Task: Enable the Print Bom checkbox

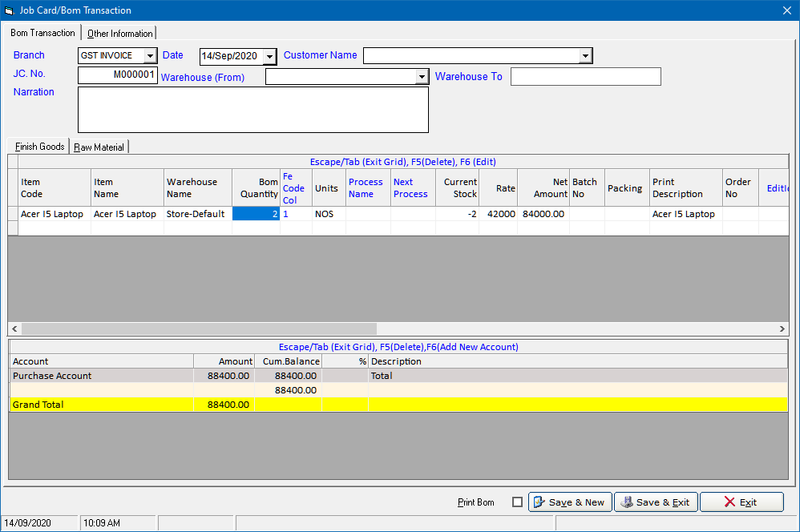Action: click(x=517, y=502)
